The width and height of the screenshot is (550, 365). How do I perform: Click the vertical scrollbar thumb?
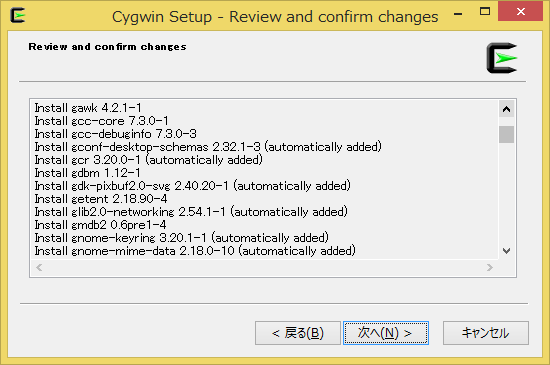click(506, 135)
